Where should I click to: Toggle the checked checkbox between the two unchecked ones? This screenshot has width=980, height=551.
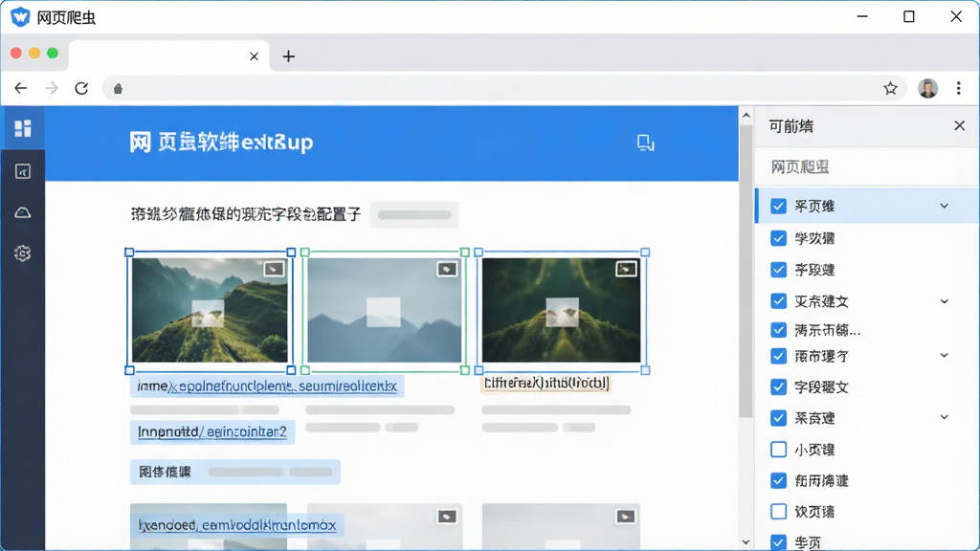pos(778,480)
